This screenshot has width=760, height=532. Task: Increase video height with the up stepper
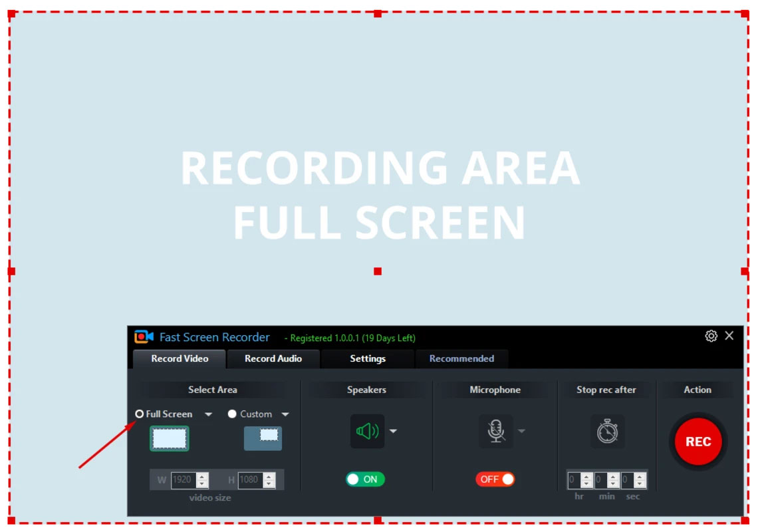269,475
